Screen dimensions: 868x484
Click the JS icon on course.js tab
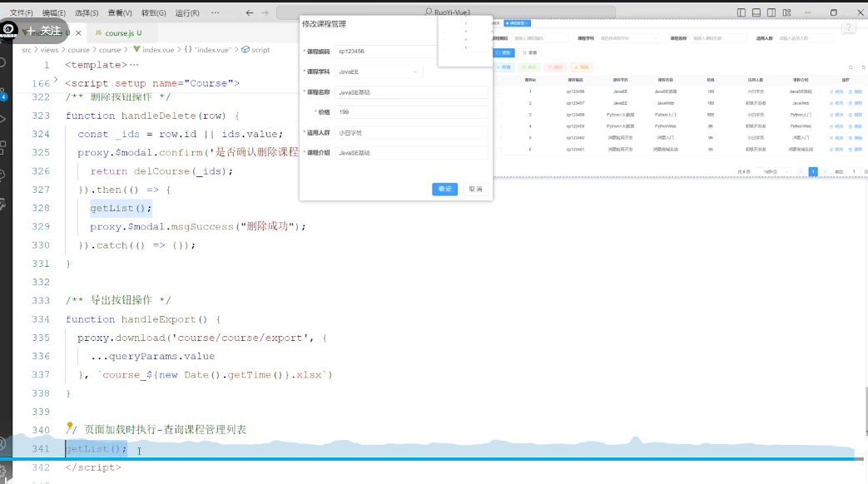[98, 32]
